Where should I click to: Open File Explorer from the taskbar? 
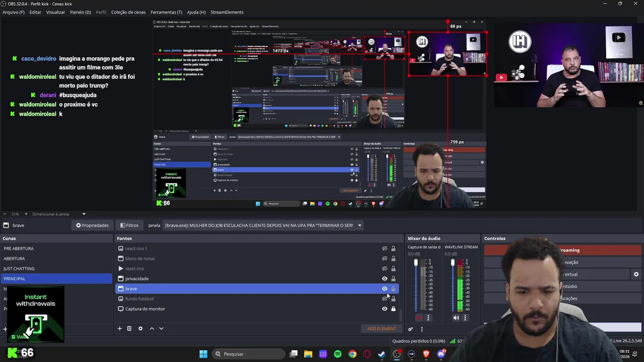click(308, 354)
